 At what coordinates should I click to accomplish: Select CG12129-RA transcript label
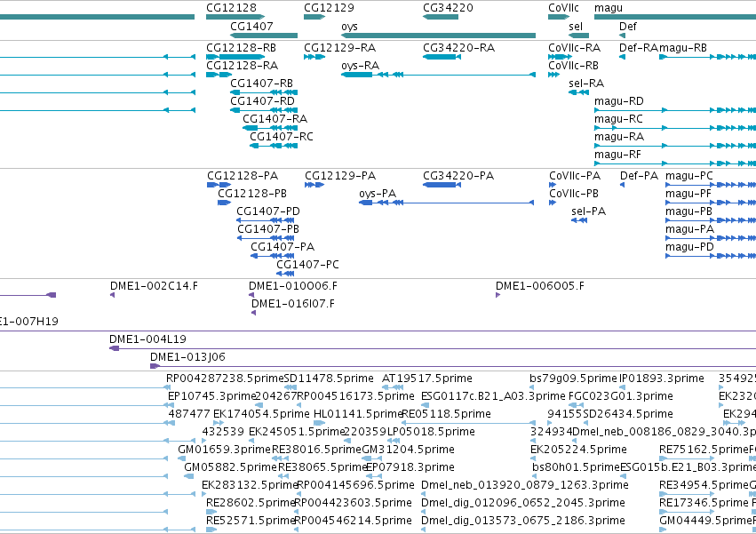tap(340, 48)
